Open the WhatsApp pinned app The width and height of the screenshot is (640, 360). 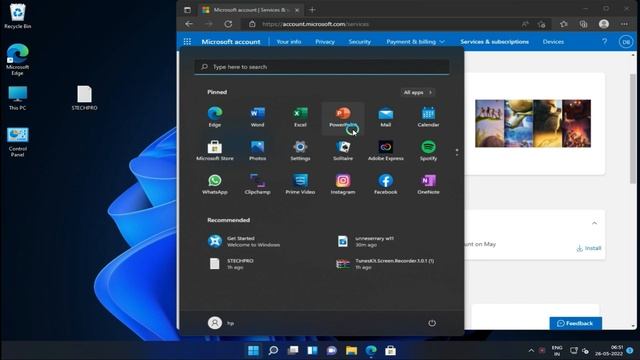[x=215, y=184]
